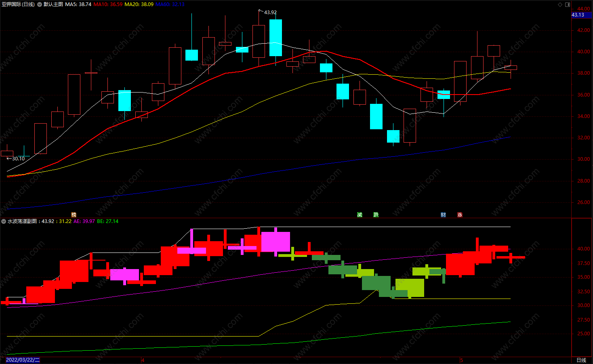Click the 亚钾国际 (日线) stock title
Screen dimensions: 593x364
click(x=18, y=4)
